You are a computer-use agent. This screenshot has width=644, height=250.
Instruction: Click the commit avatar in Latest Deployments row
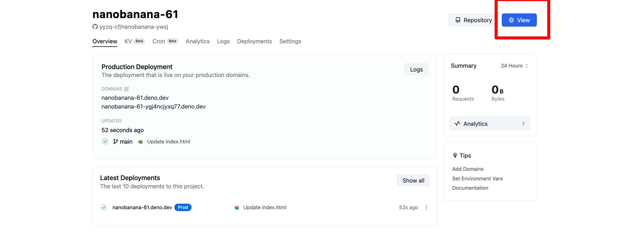(x=237, y=208)
